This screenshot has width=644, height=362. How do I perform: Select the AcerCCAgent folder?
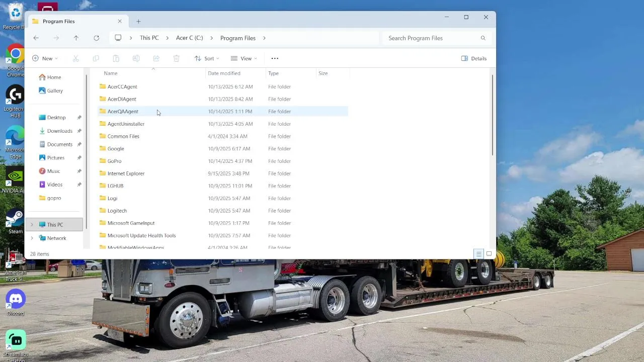[x=223, y=86]
